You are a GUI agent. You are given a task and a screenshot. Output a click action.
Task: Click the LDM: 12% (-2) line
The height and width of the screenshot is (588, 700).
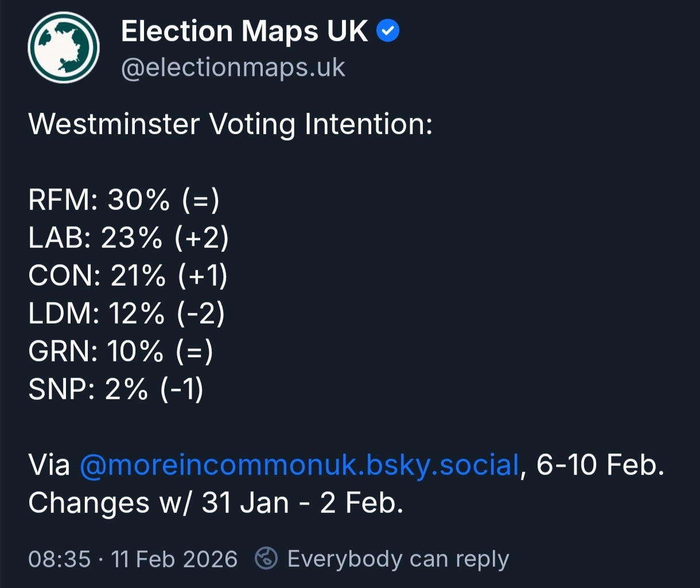point(126,314)
